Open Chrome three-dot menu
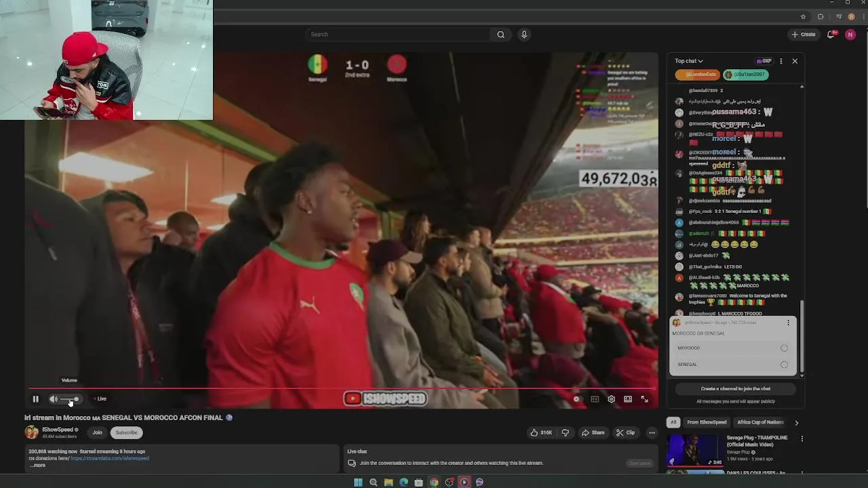This screenshot has width=868, height=488. (x=863, y=16)
